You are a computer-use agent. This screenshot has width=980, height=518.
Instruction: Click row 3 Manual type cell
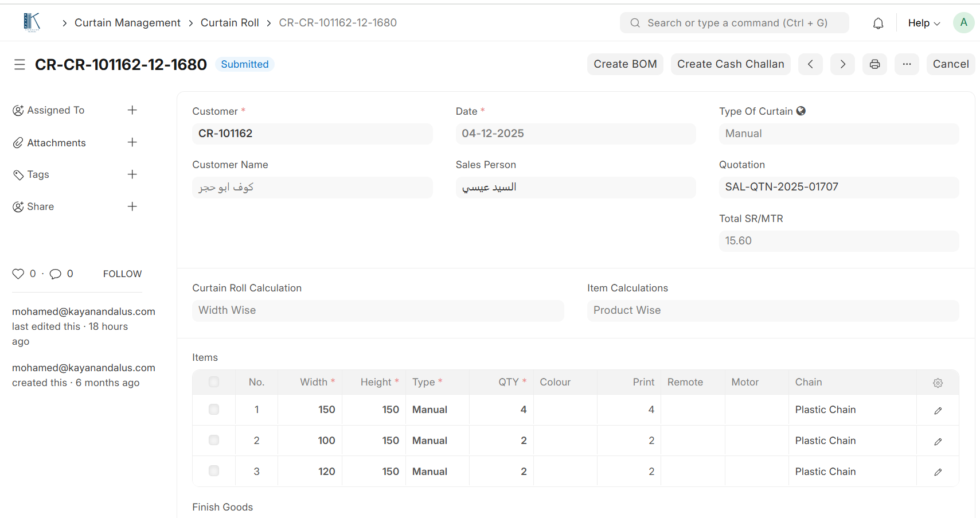pyautogui.click(x=437, y=472)
